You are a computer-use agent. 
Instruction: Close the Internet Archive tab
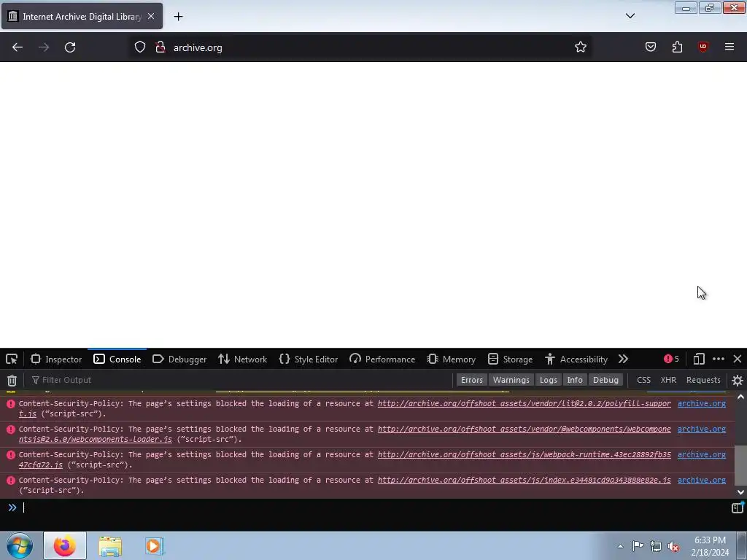[151, 16]
